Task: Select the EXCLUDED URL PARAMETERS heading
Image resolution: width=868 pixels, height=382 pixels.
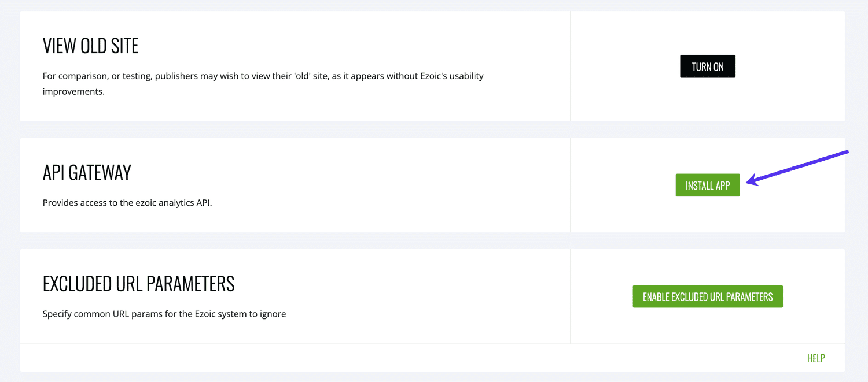Action: click(x=139, y=284)
